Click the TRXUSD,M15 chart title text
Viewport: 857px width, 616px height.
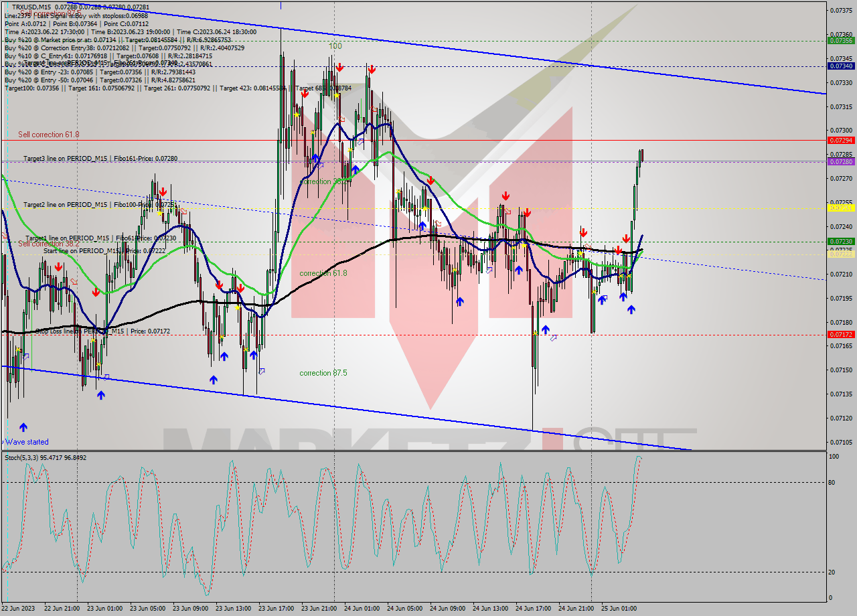31,7
